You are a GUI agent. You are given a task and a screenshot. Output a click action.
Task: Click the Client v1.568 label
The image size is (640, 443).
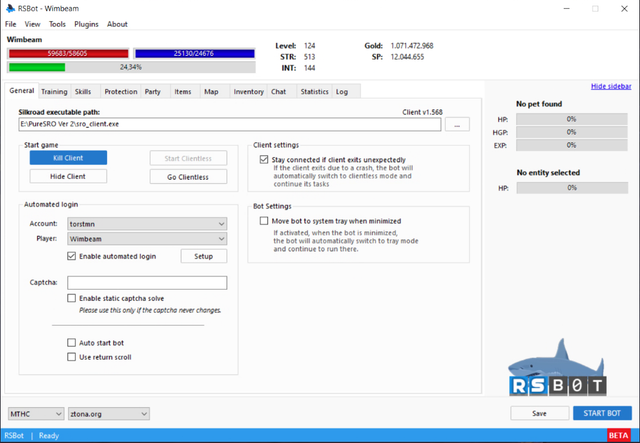coord(422,112)
